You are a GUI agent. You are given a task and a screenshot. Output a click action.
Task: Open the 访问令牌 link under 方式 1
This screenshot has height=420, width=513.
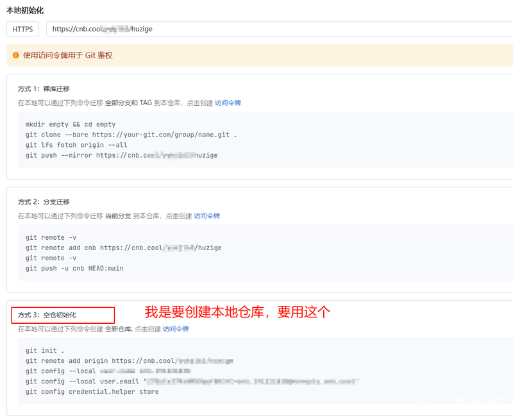pyautogui.click(x=228, y=103)
